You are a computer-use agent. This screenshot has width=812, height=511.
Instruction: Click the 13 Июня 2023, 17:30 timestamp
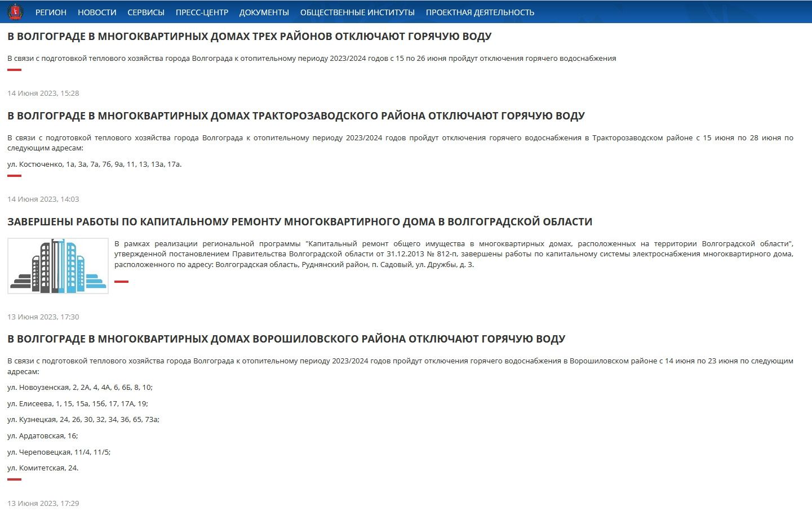43,317
